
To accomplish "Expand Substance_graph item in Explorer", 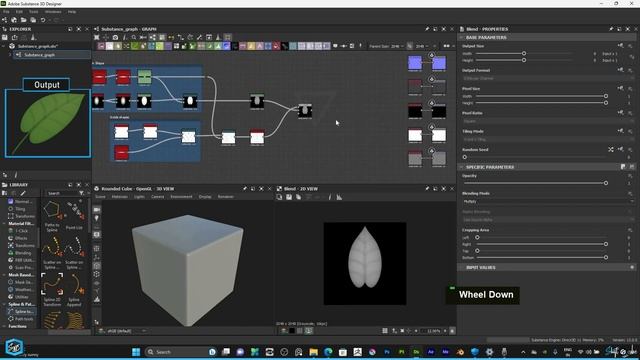I will 11,54.
